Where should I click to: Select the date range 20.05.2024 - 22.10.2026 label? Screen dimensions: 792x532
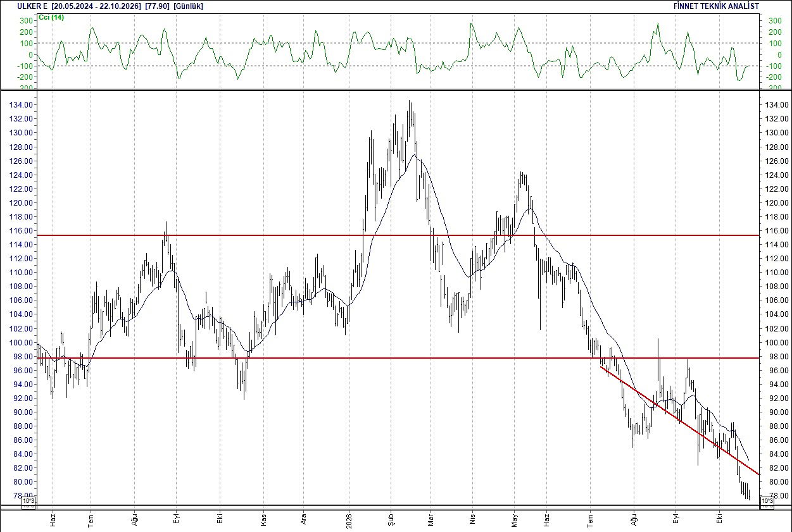tap(96, 6)
